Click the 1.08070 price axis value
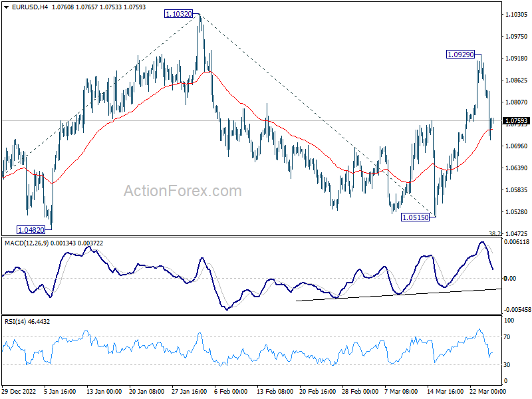 click(x=516, y=102)
